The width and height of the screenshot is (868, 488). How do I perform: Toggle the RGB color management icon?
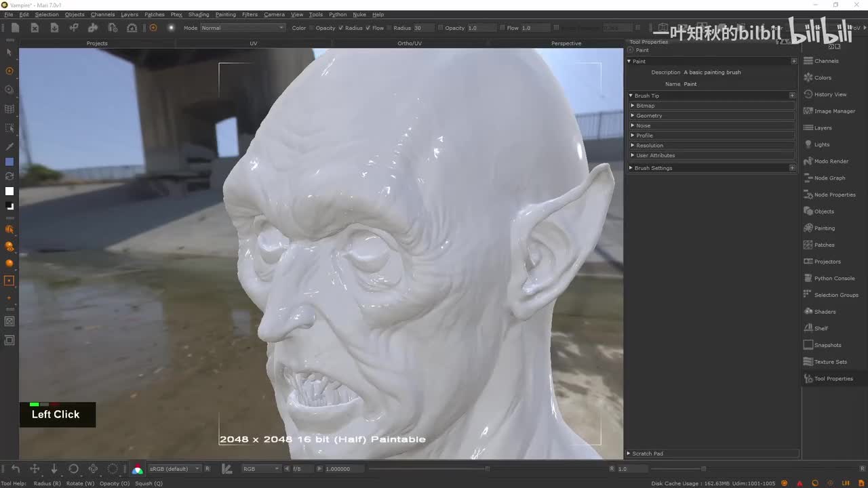point(138,469)
